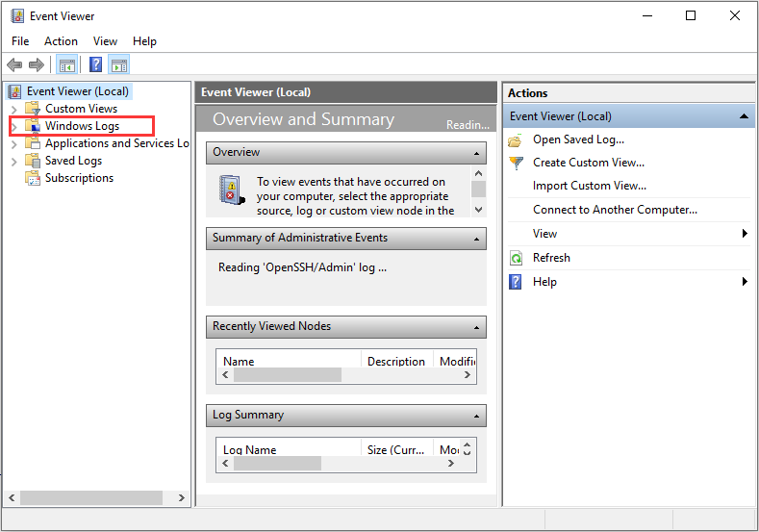Expand the Windows Logs tree node
759x532 pixels.
(x=14, y=127)
